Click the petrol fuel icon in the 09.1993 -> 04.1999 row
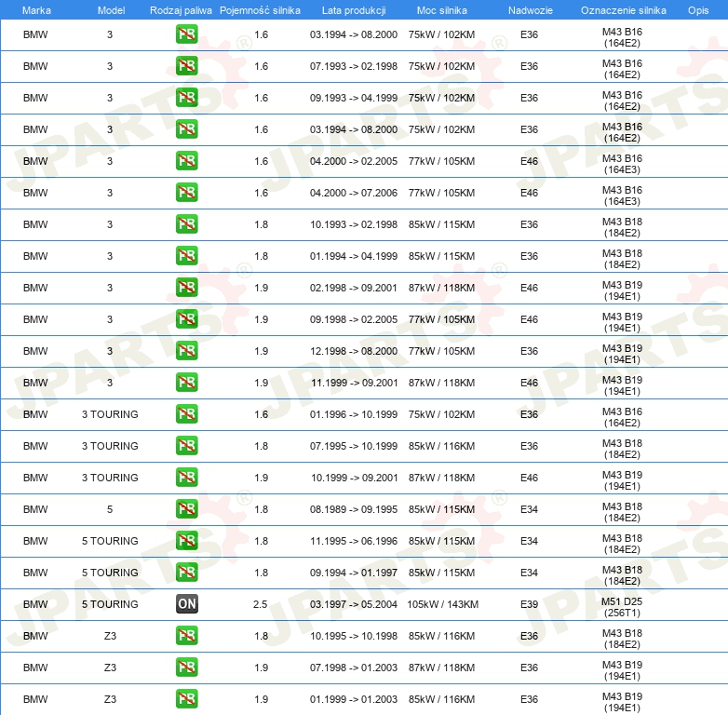The image size is (728, 715). [x=186, y=98]
